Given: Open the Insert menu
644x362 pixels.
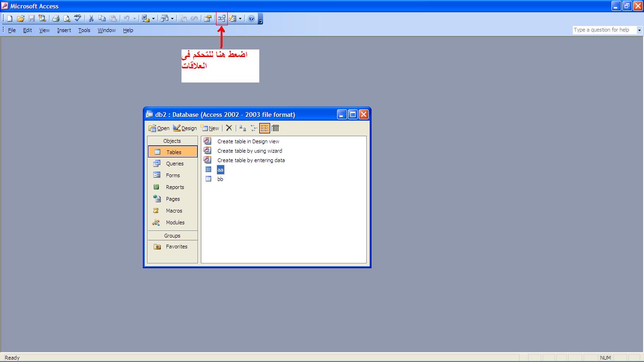Looking at the screenshot, I should point(64,30).
